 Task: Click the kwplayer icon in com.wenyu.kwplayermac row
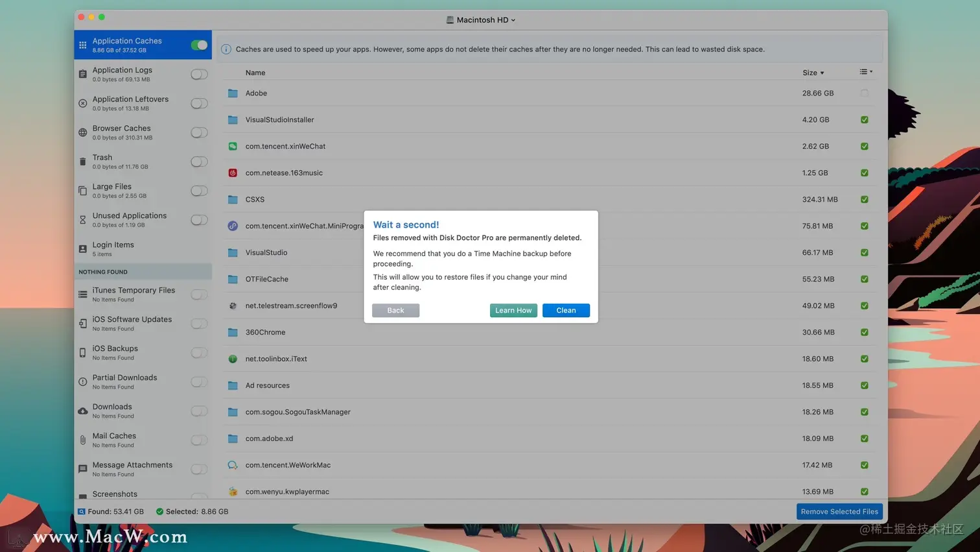(233, 492)
